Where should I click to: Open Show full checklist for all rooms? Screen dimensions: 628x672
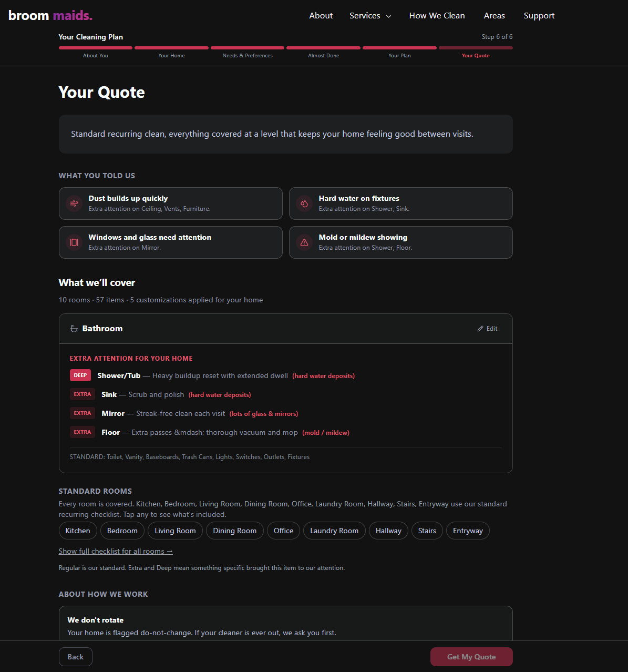(x=116, y=551)
